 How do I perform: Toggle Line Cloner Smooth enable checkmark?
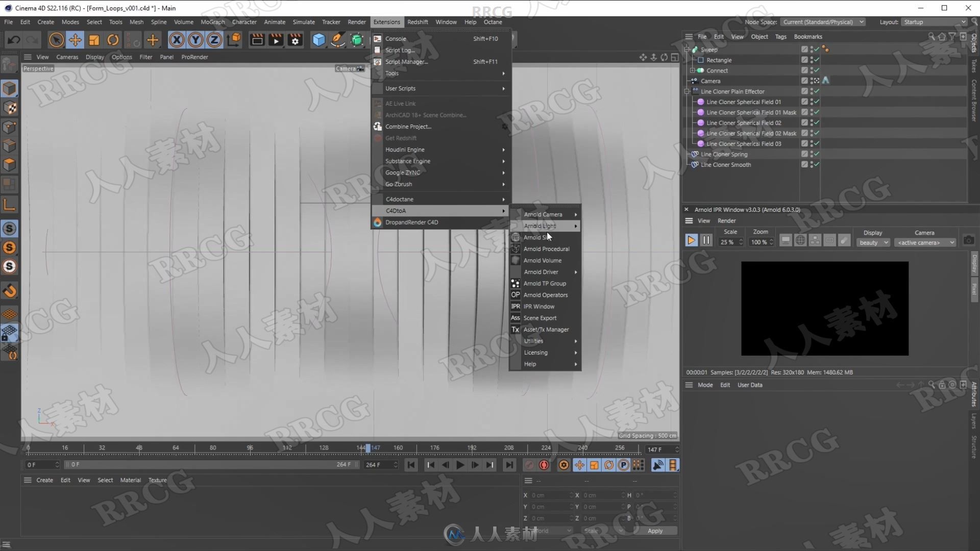click(817, 164)
